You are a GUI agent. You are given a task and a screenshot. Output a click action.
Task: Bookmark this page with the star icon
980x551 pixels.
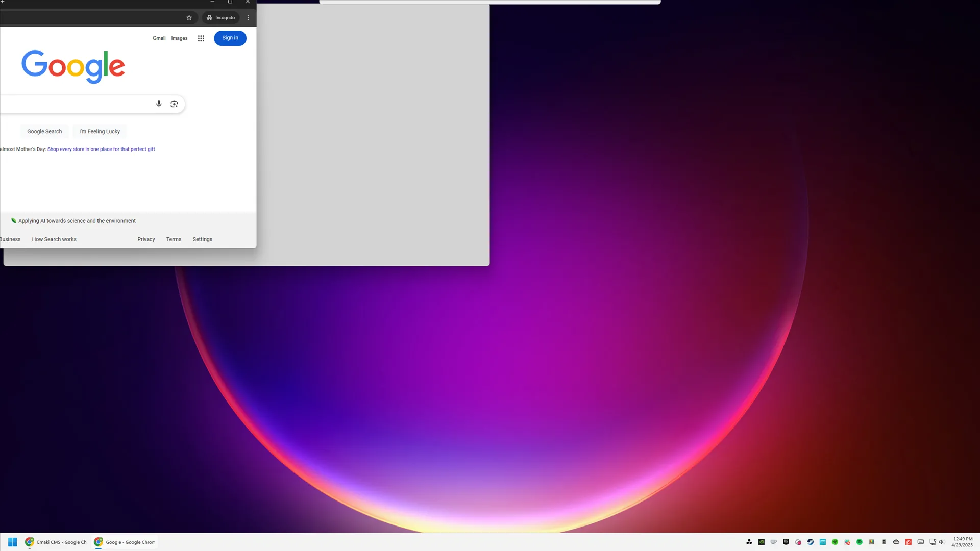pyautogui.click(x=189, y=17)
